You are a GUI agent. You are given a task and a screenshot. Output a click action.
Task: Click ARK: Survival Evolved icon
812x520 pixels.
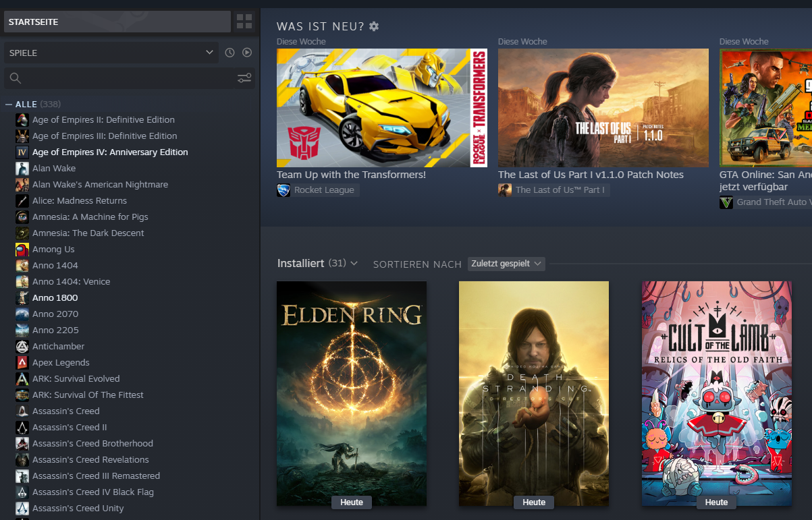pos(22,379)
